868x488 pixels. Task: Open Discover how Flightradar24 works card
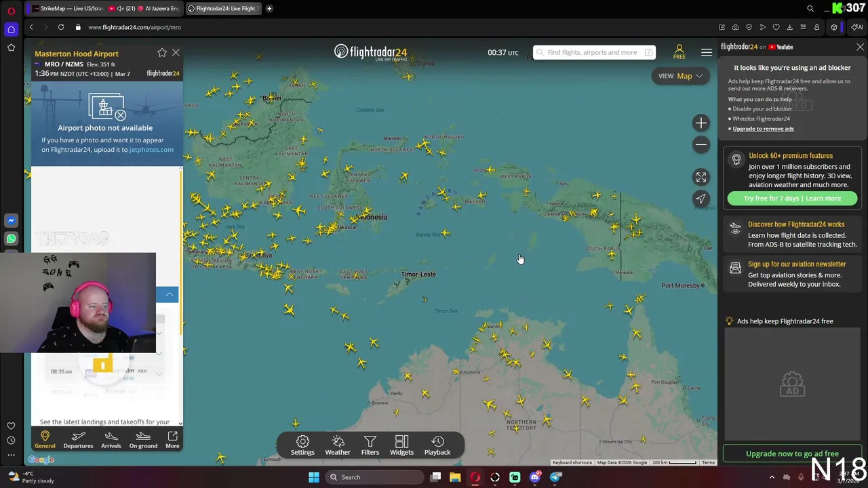tap(792, 234)
